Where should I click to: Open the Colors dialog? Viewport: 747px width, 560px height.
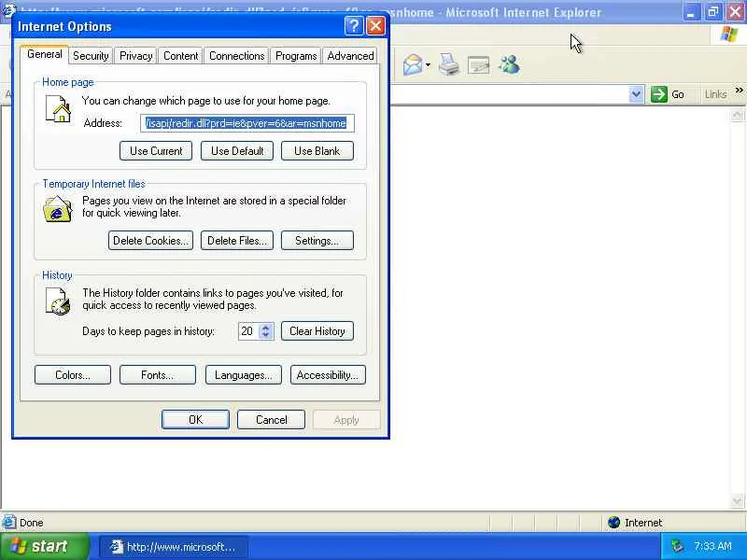(73, 375)
